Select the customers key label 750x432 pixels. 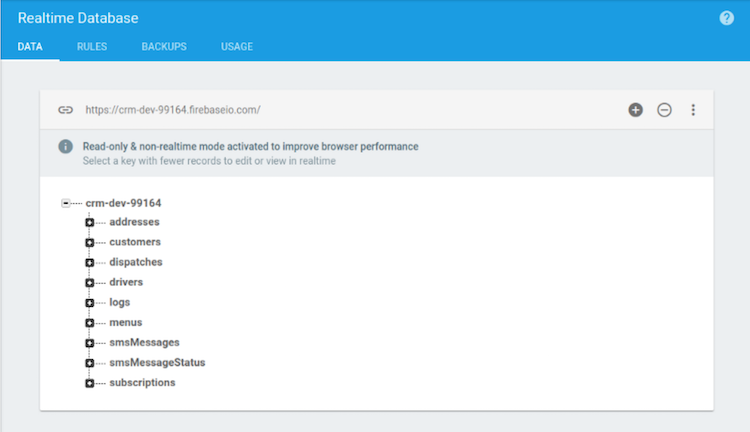(135, 242)
